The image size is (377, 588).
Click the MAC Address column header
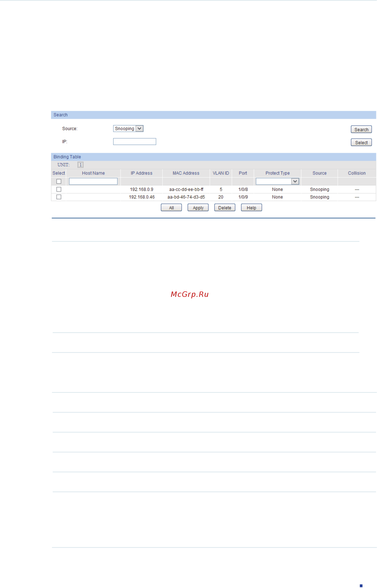[186, 173]
